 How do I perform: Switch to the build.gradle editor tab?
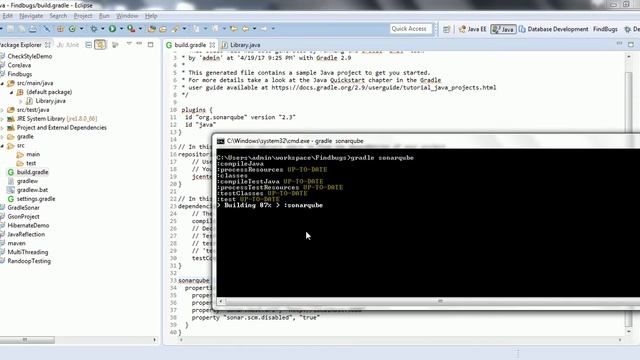[x=190, y=45]
